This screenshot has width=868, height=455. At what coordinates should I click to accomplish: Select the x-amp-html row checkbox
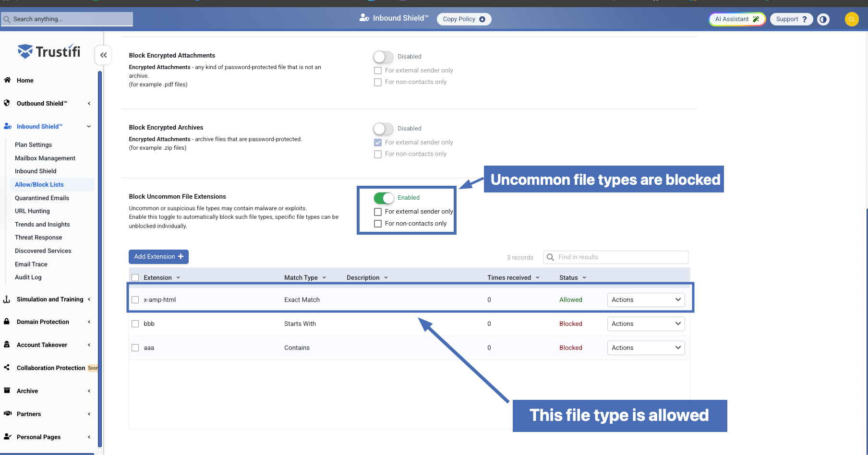click(135, 299)
